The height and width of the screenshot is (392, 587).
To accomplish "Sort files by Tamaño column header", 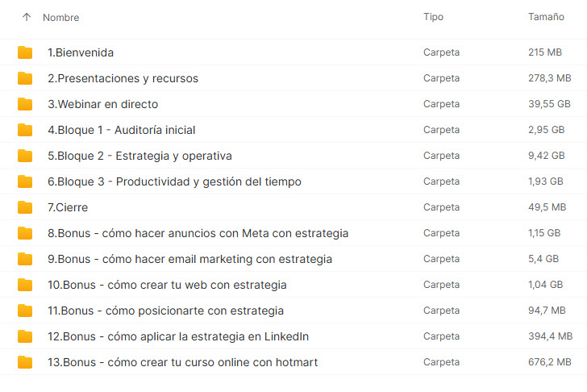I will pos(546,17).
